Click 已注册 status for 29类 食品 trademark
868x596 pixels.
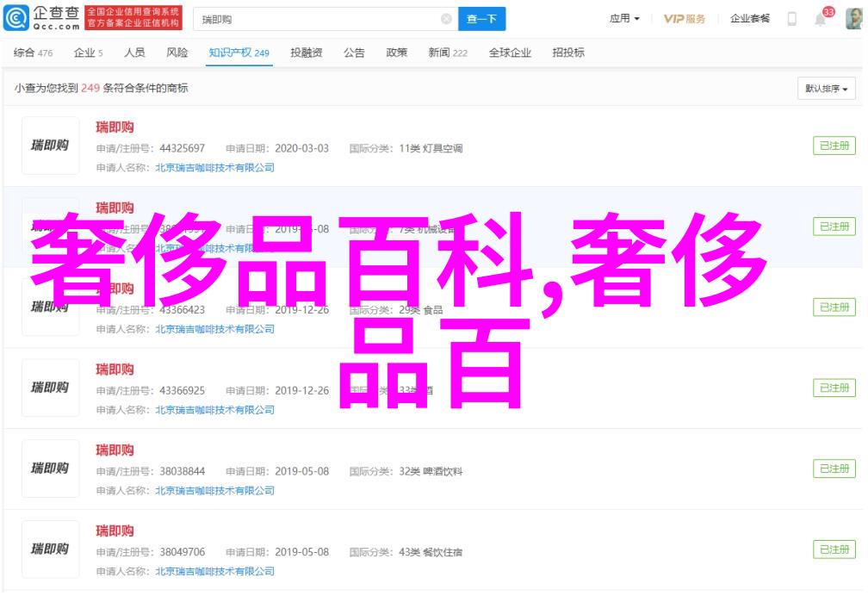click(834, 307)
